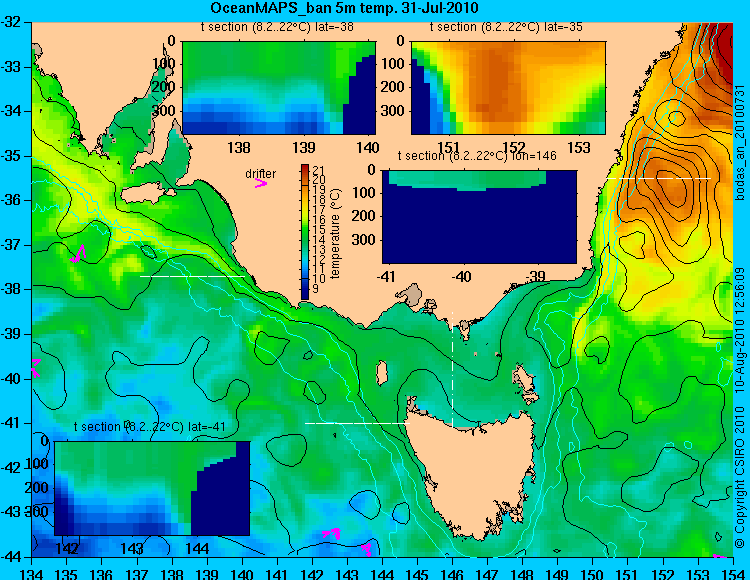Click the '-35' latitude axis label

pos(11,156)
